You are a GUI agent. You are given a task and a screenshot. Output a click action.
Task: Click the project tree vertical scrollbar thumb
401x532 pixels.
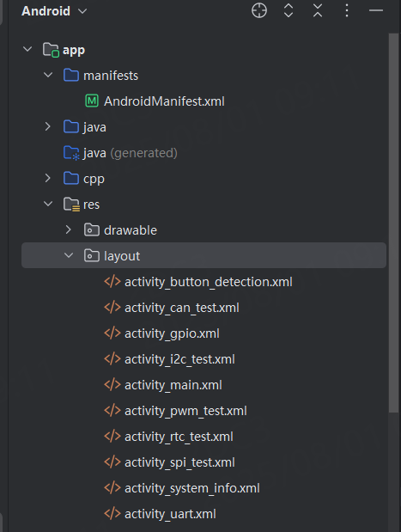[x=393, y=223]
